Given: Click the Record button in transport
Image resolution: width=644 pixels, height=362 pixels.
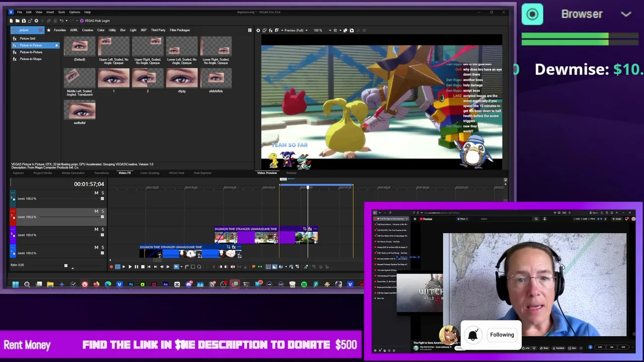Looking at the screenshot, I should coord(111,267).
